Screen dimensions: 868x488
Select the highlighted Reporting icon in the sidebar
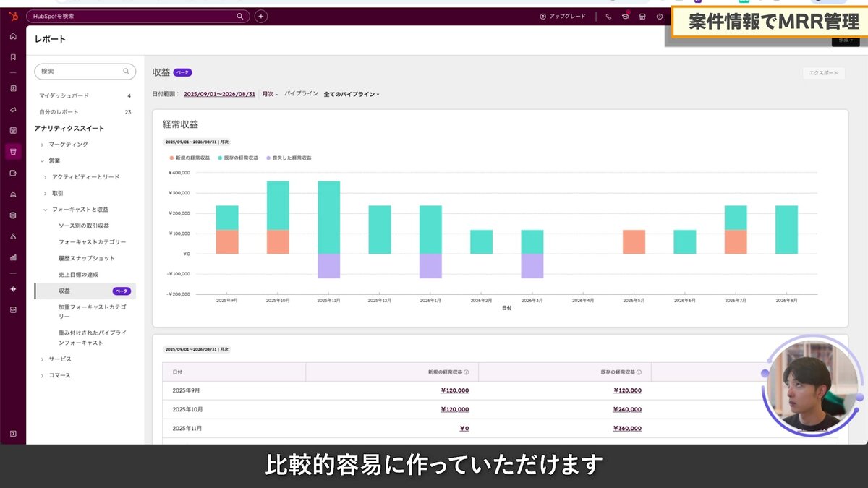(x=13, y=152)
